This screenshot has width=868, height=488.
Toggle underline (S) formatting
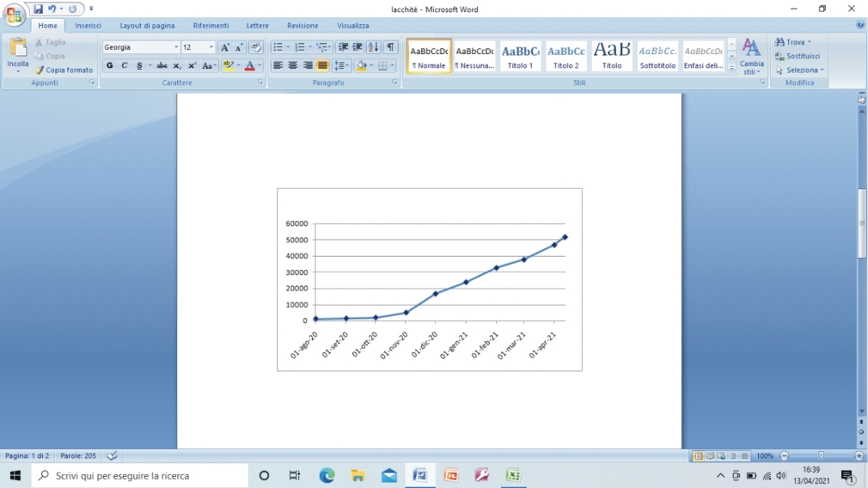coord(139,66)
